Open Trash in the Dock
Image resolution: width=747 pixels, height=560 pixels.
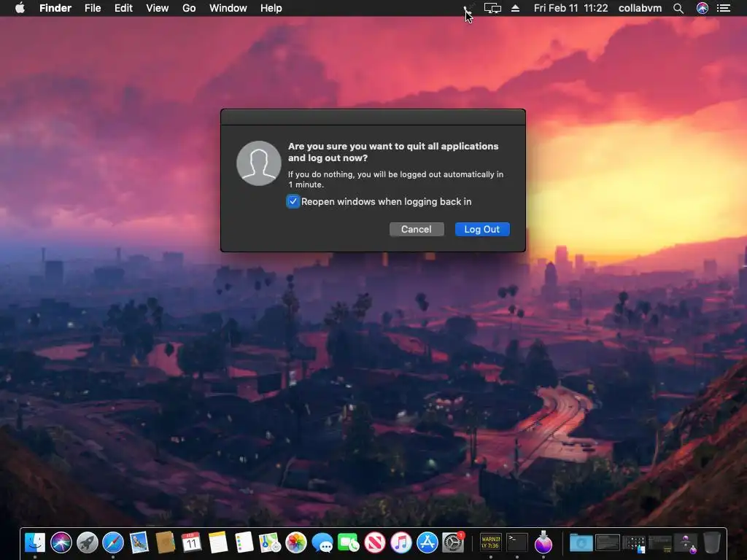(712, 542)
